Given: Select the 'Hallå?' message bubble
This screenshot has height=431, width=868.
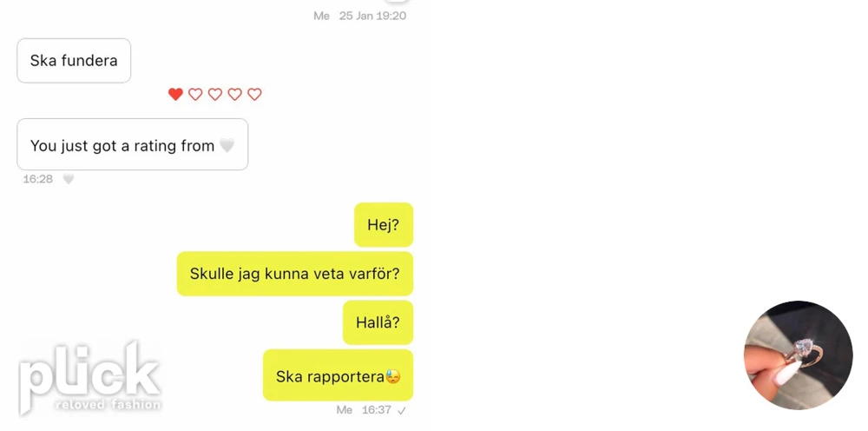Looking at the screenshot, I should coord(378,322).
